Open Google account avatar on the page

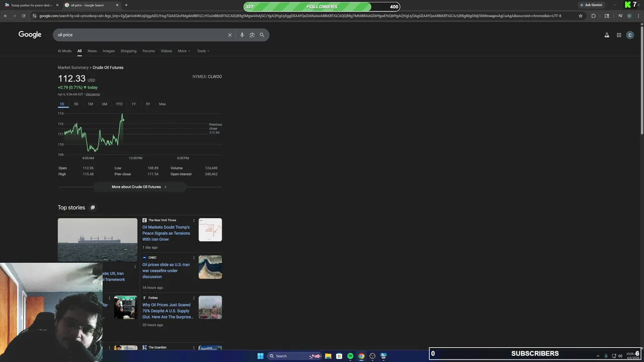pos(630,35)
